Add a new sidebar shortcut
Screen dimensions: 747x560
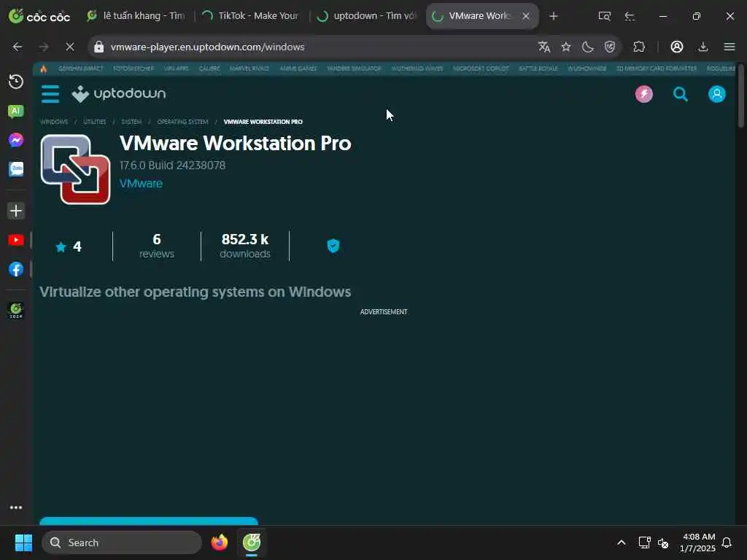[x=16, y=211]
